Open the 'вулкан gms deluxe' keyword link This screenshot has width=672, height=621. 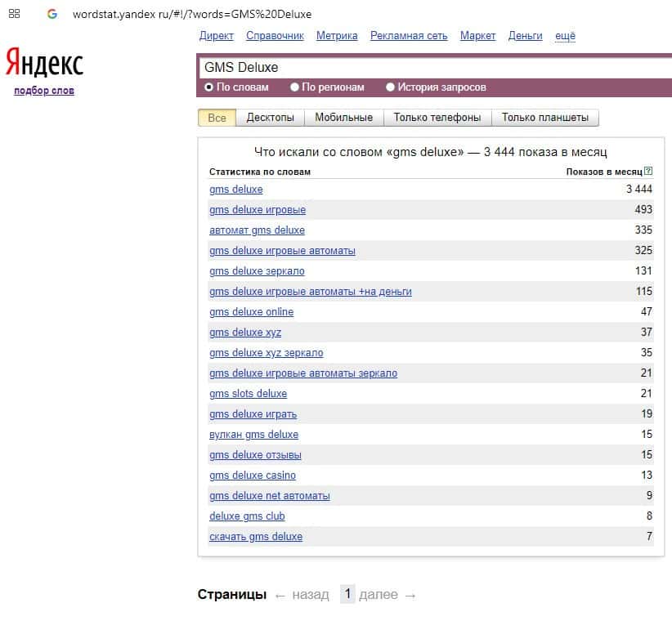[x=253, y=435]
